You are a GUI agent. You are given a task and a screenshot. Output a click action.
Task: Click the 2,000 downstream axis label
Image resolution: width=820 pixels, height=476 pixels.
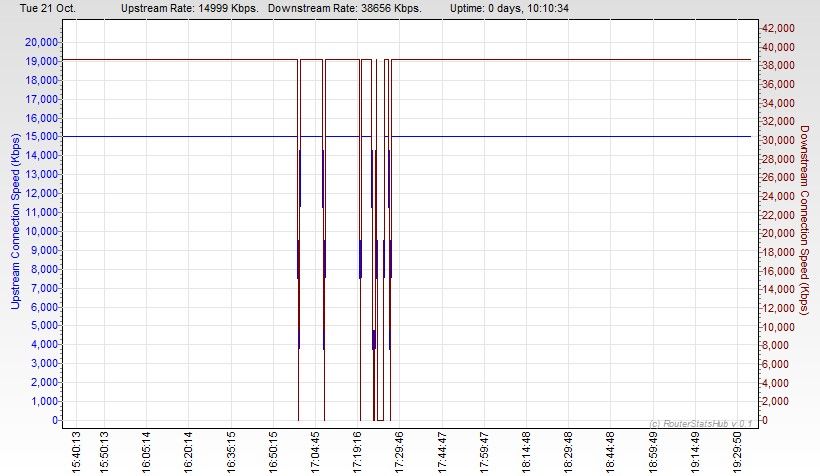tap(776, 401)
